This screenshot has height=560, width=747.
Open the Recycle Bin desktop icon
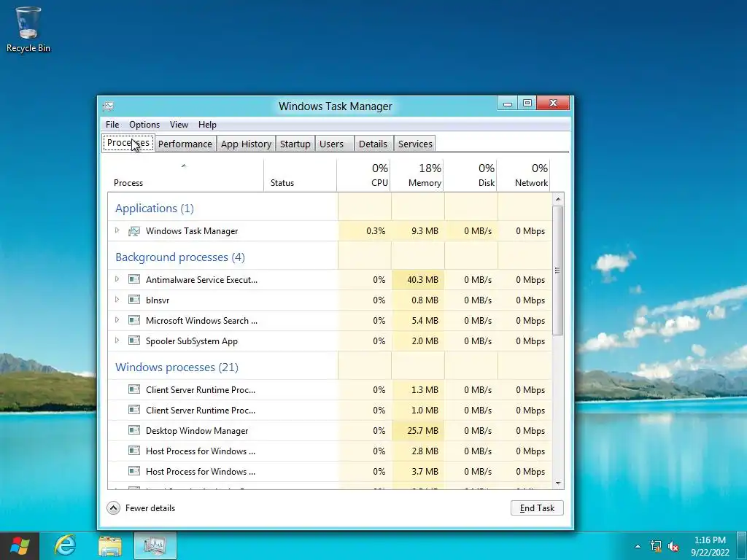[x=28, y=29]
